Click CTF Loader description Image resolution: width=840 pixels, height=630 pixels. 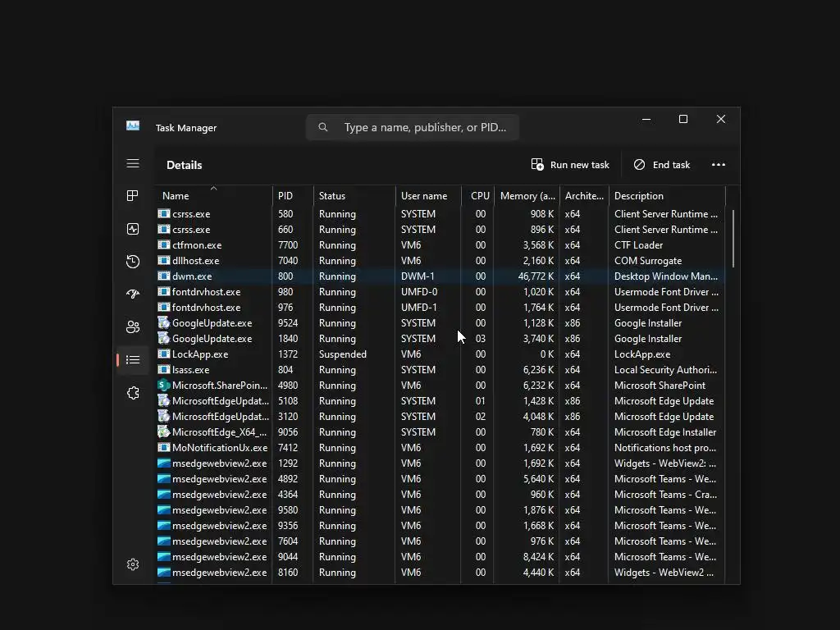point(638,244)
